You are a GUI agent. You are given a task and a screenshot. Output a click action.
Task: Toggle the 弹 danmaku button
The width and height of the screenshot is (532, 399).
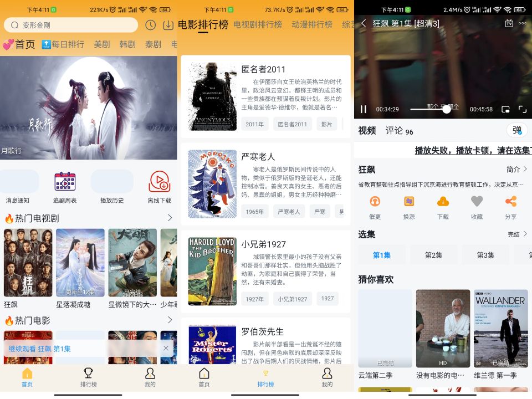(x=516, y=130)
